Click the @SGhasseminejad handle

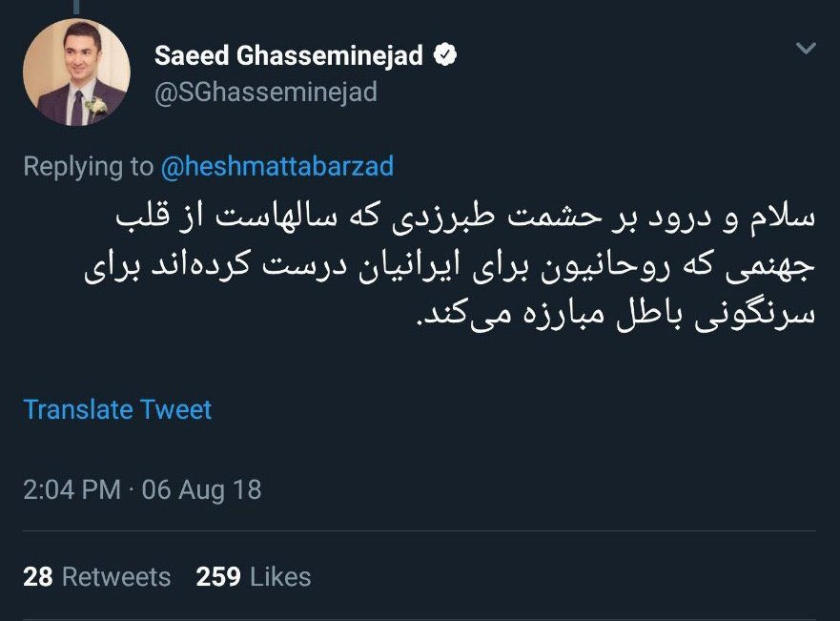(x=266, y=92)
